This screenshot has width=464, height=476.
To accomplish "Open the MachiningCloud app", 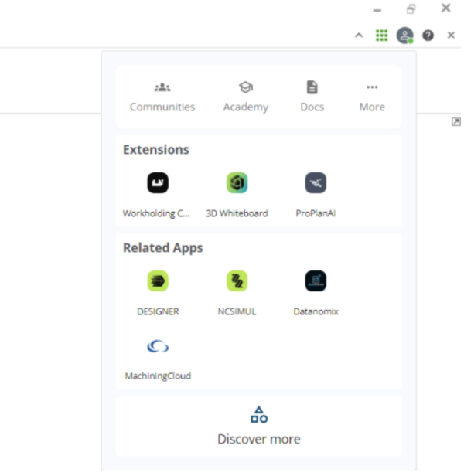I will click(x=158, y=346).
